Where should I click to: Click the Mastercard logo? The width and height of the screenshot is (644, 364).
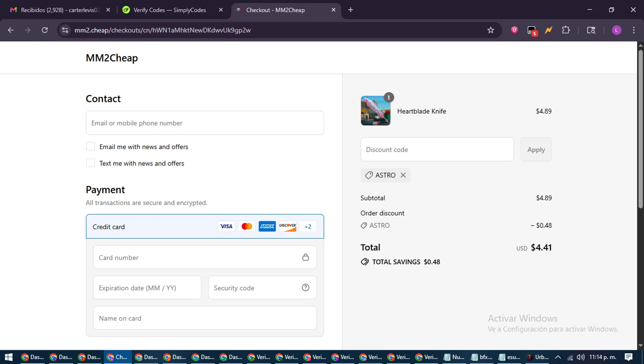point(247,226)
